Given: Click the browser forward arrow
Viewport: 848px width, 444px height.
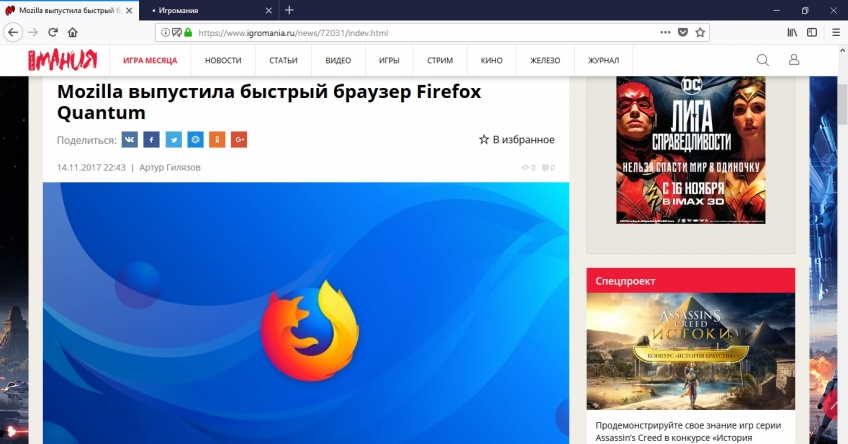Looking at the screenshot, I should pos(33,32).
